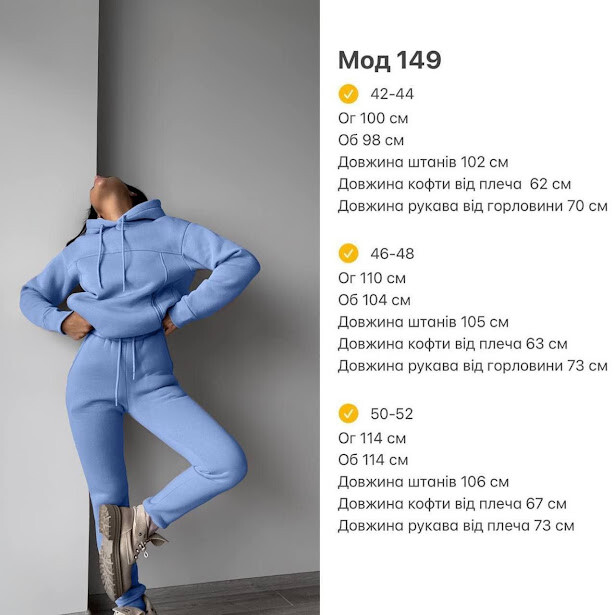Viewport: 615px width, 615px height.
Task: Select the Об 98 см line
Action: (x=371, y=140)
